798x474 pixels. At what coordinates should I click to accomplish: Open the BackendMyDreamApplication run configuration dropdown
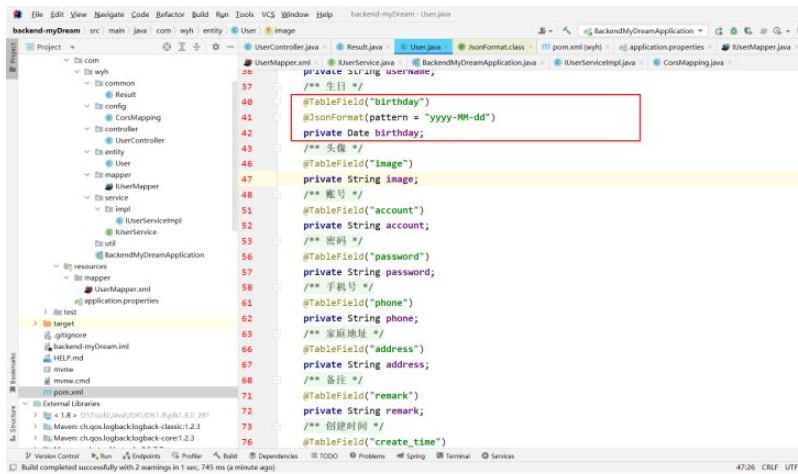[643, 31]
